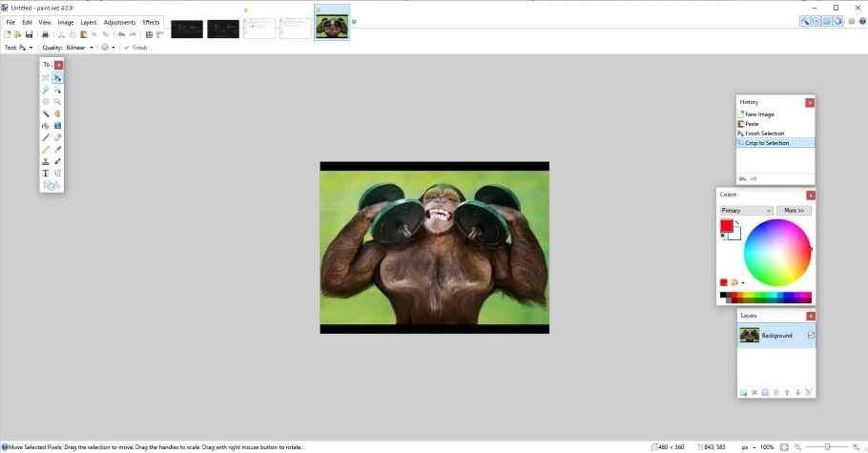Open the View menu
Viewport: 868px width, 453px height.
(44, 22)
